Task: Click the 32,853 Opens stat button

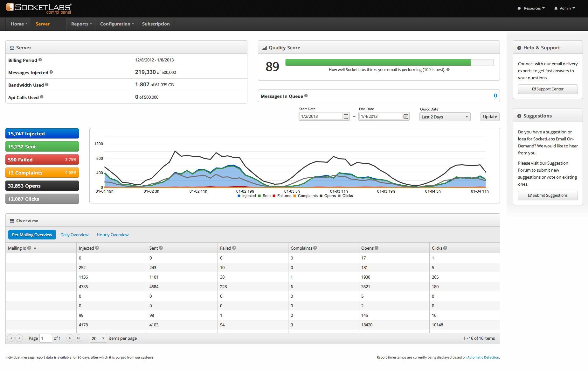Action: (42, 186)
